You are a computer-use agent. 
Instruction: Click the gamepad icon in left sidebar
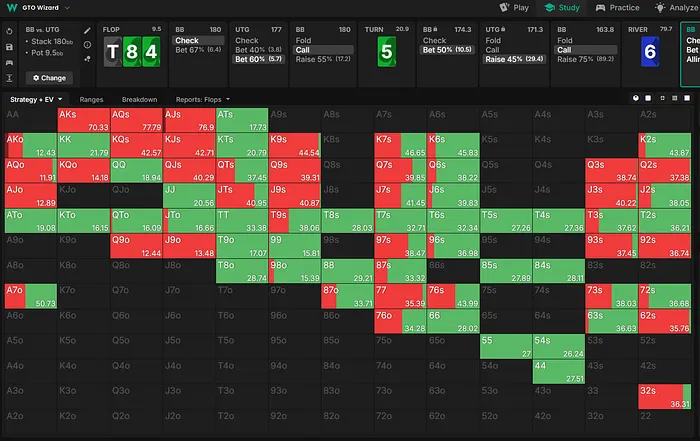[9, 61]
